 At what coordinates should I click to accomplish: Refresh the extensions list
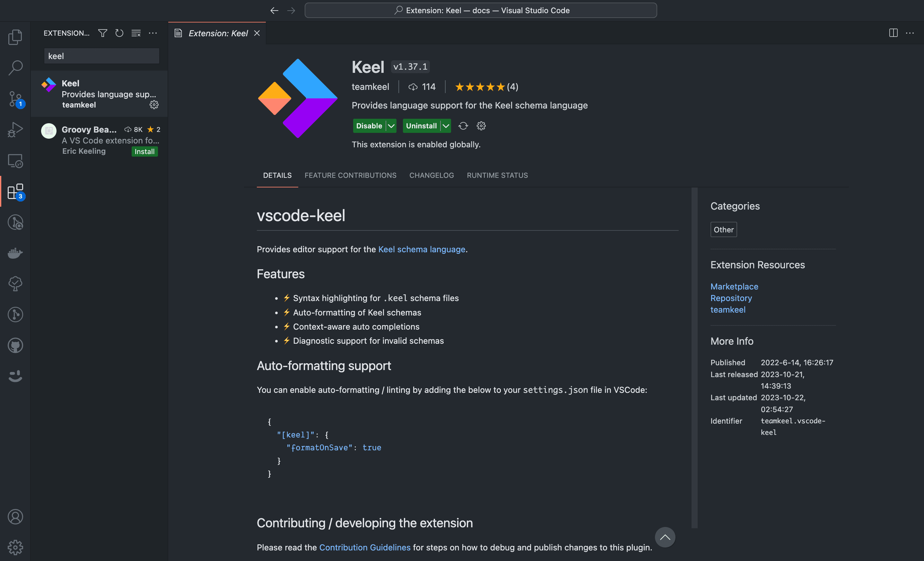[x=119, y=33]
